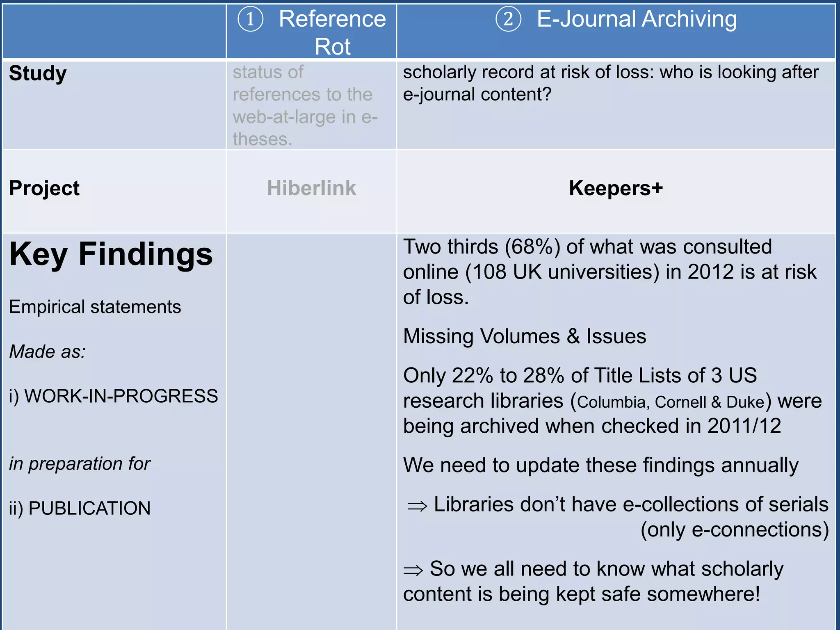
Task: Select 'ii) PUBLICATION' line
Action: tap(80, 509)
